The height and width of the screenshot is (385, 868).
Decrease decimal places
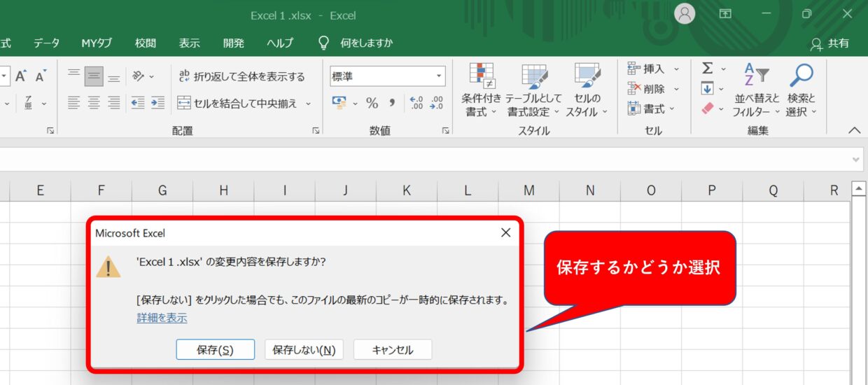point(437,103)
